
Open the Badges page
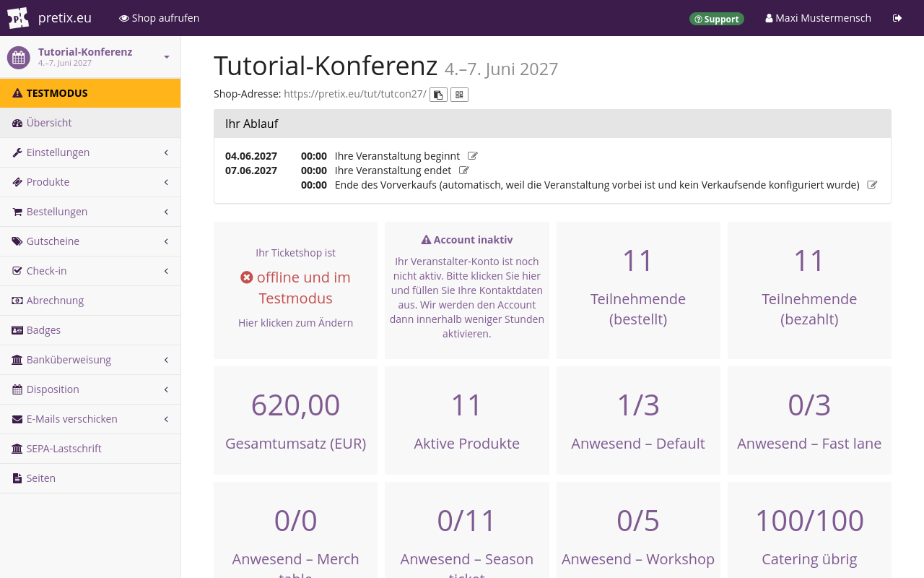click(x=90, y=330)
